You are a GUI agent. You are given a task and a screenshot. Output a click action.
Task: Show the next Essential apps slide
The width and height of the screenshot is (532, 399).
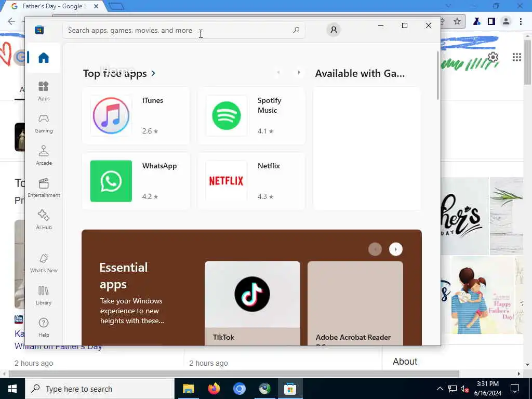pos(395,249)
